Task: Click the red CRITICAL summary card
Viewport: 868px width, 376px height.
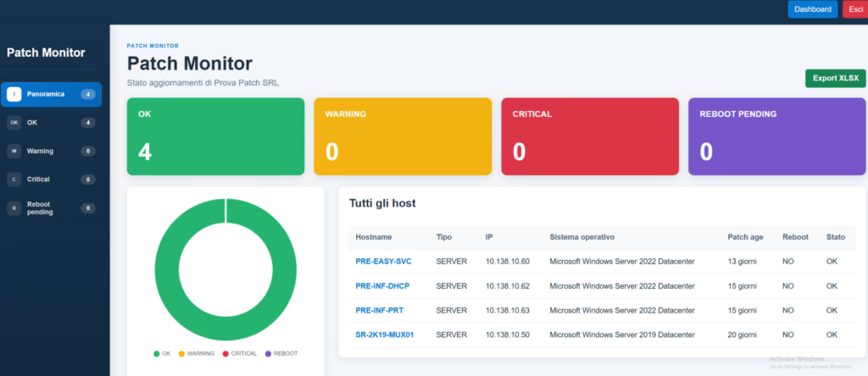Action: pos(590,136)
